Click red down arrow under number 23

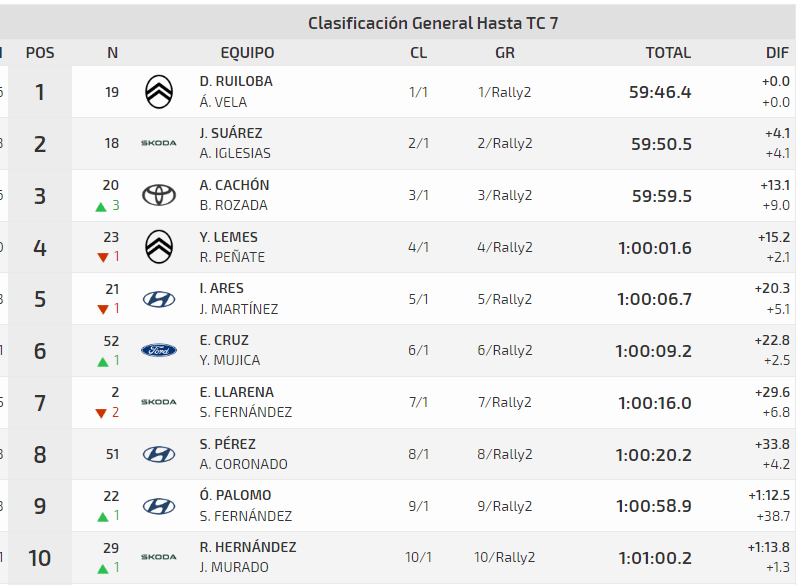pyautogui.click(x=102, y=258)
